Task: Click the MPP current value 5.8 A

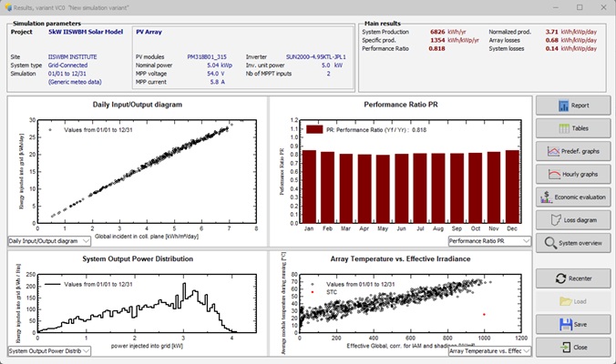Action: pos(217,82)
